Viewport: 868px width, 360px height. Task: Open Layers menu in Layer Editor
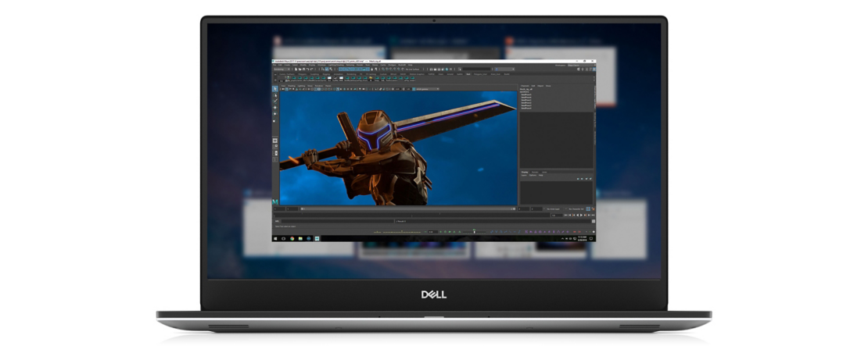click(x=524, y=175)
